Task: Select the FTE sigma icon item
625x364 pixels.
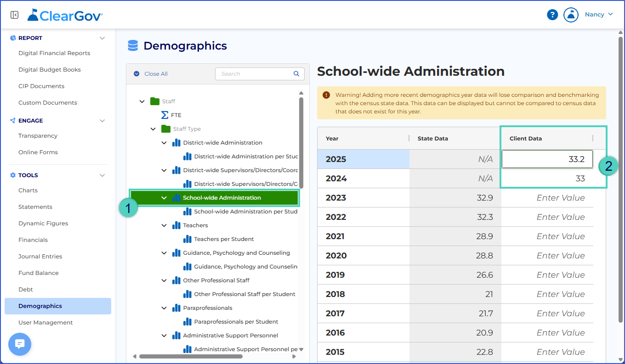Action: (x=165, y=115)
